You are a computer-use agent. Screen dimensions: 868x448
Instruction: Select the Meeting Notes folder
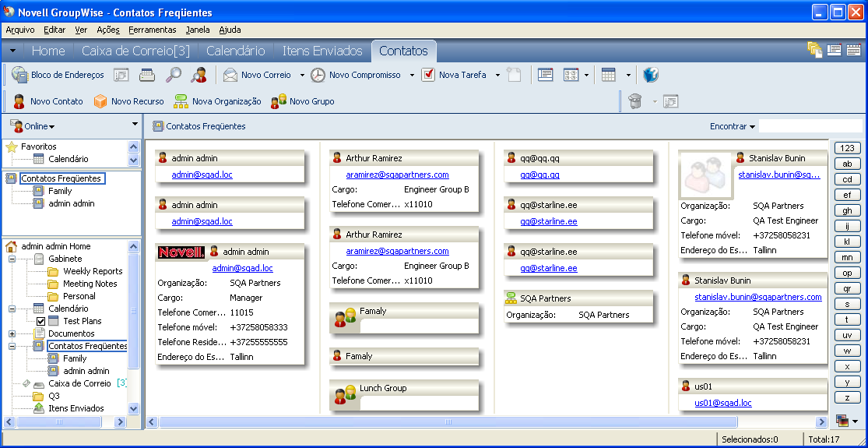pyautogui.click(x=82, y=284)
